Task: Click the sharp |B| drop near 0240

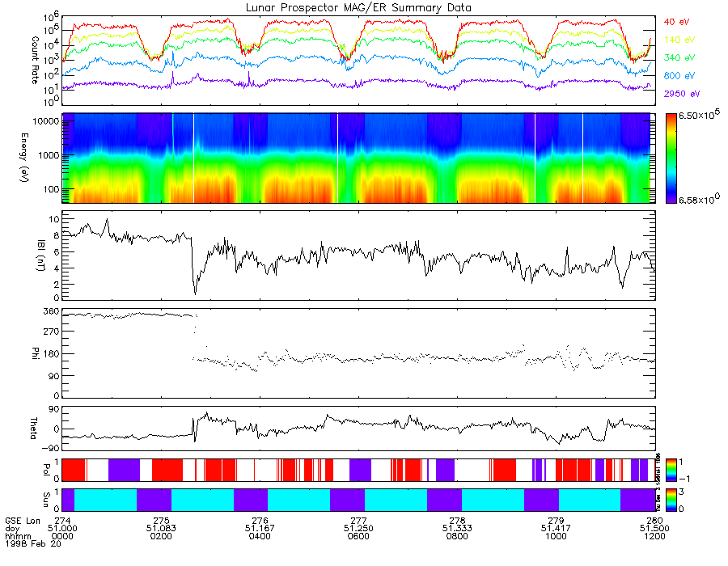Action: click(x=193, y=267)
